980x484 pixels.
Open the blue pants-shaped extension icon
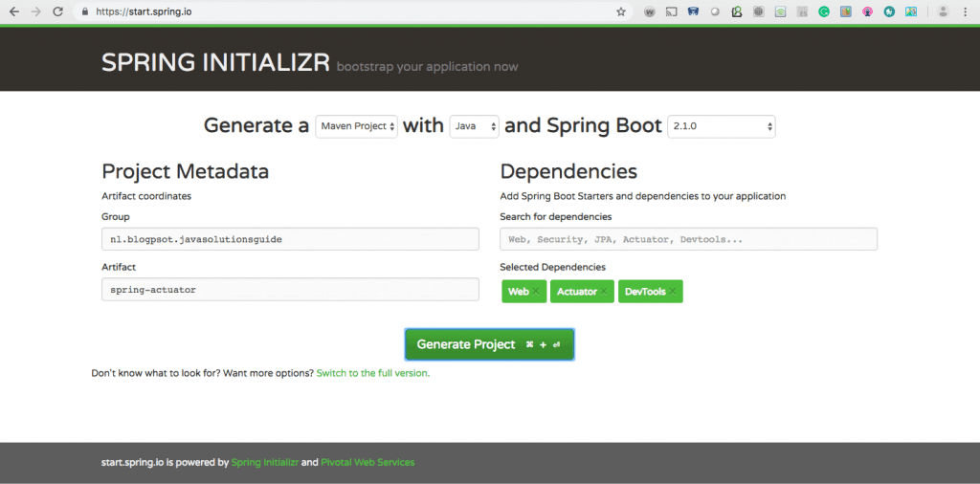click(x=693, y=11)
